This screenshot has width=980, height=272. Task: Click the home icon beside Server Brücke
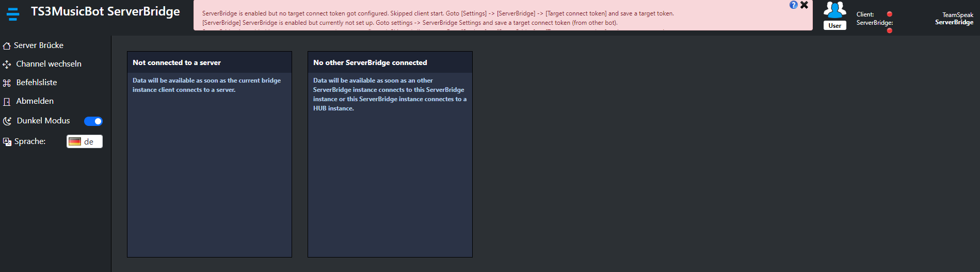(7, 46)
